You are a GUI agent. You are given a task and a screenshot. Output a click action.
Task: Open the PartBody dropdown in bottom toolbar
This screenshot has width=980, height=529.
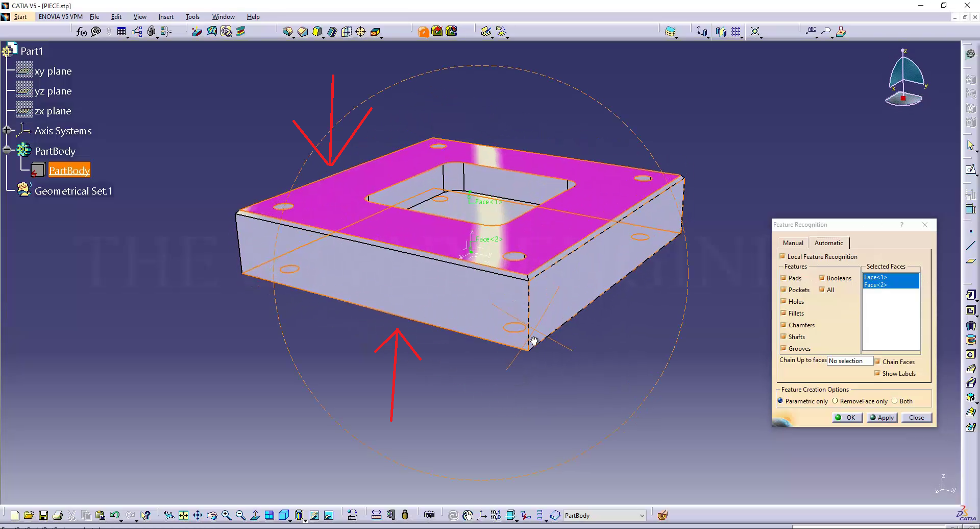click(642, 515)
